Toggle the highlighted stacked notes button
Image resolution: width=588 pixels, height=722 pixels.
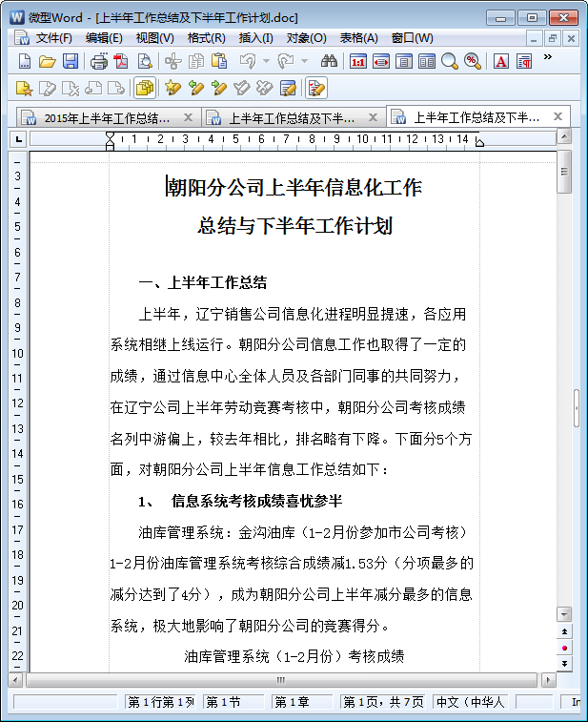tap(145, 88)
